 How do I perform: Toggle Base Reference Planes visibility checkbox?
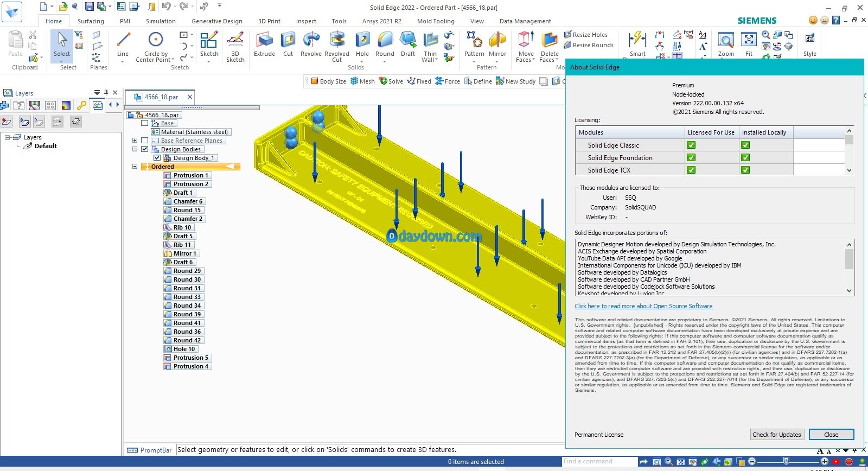coord(145,141)
